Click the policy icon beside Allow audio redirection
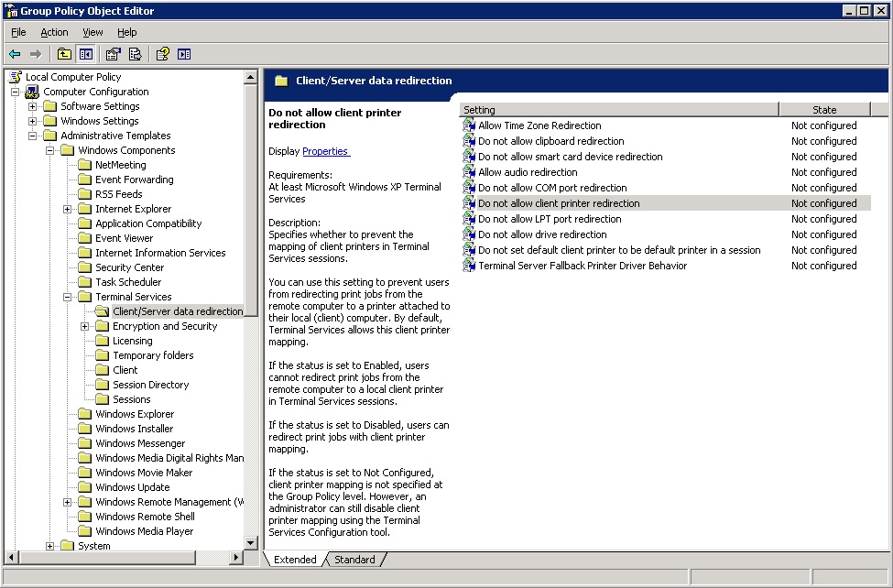The width and height of the screenshot is (893, 588). pyautogui.click(x=469, y=172)
